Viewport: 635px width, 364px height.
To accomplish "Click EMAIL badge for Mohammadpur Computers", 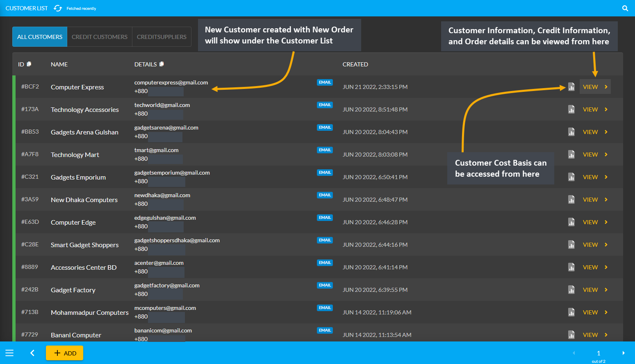I will [x=325, y=308].
